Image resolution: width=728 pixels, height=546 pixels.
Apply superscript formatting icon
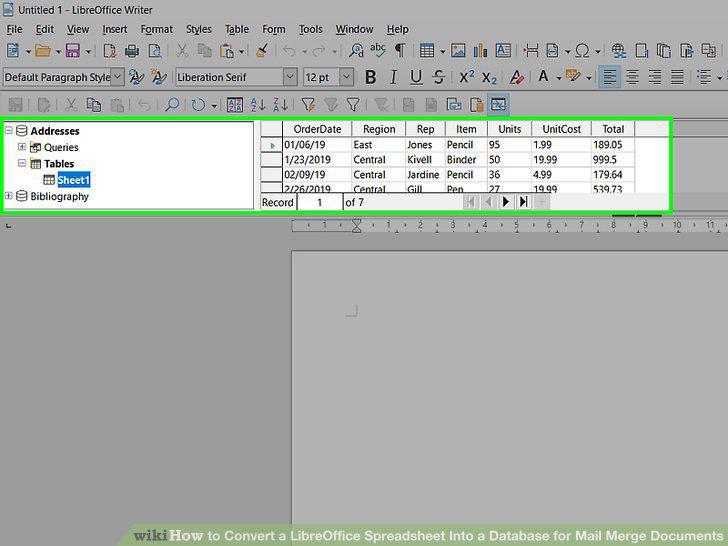[x=466, y=77]
